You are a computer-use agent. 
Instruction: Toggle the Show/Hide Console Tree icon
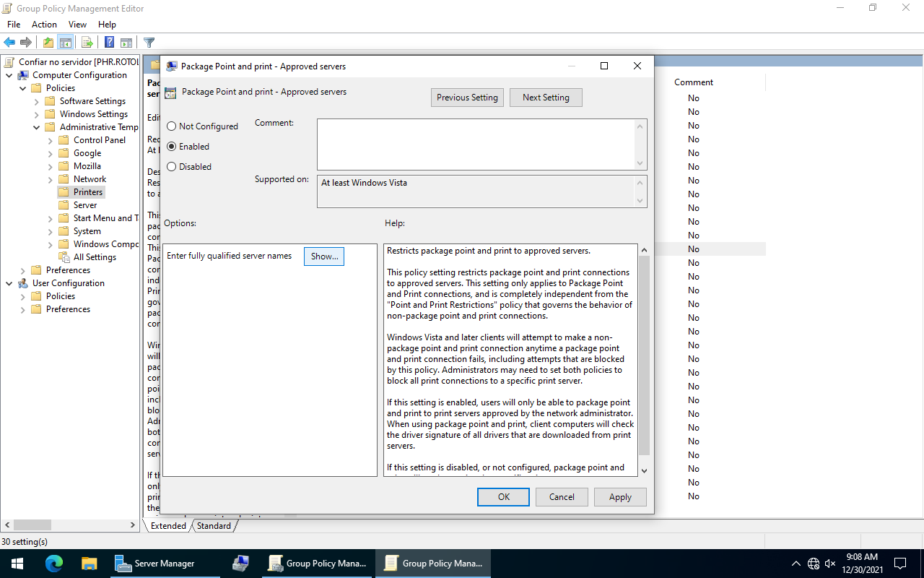click(x=66, y=43)
